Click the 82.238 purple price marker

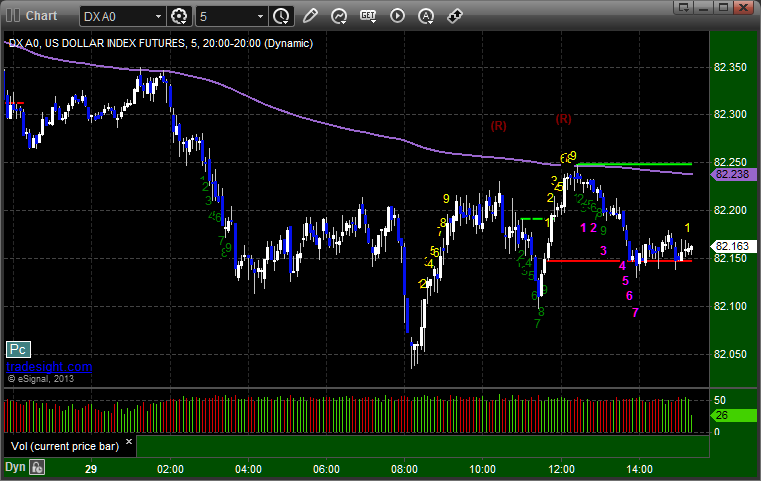(733, 174)
